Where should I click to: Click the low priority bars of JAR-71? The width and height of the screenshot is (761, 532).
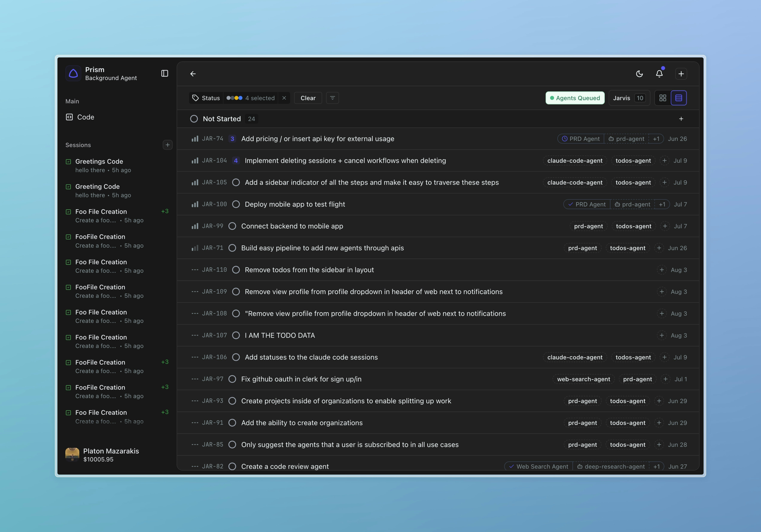click(x=195, y=248)
